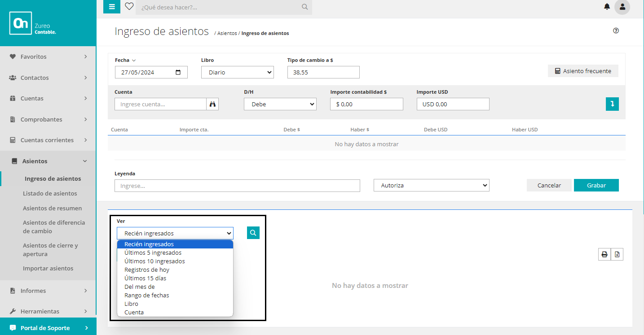Click the export to Excel icon

point(617,254)
